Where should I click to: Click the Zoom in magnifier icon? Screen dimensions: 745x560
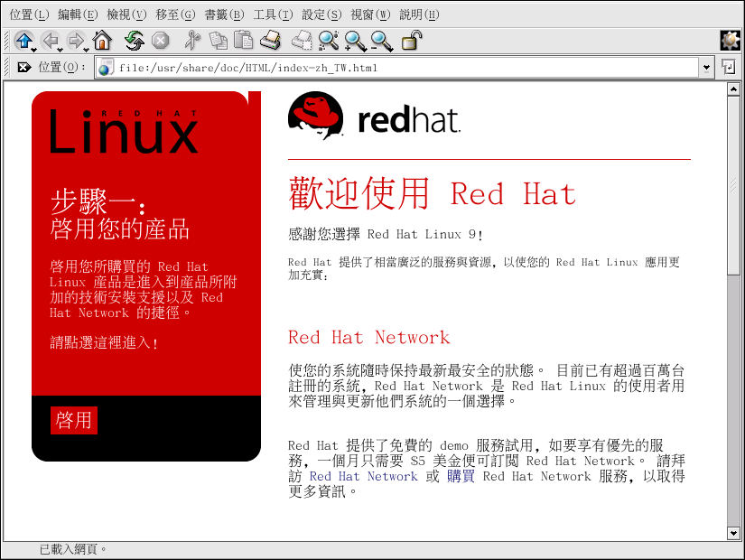(x=355, y=41)
